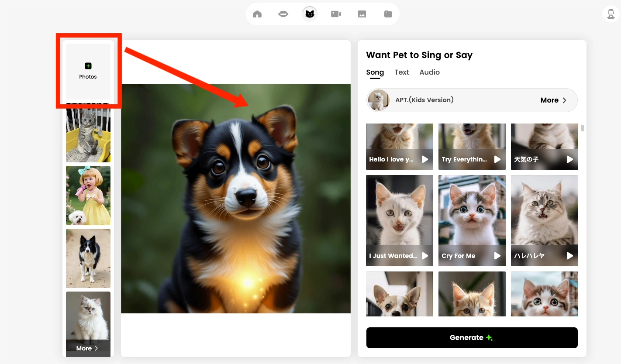Open the Home page icon
Viewport: 621px width, 364px height.
[257, 14]
